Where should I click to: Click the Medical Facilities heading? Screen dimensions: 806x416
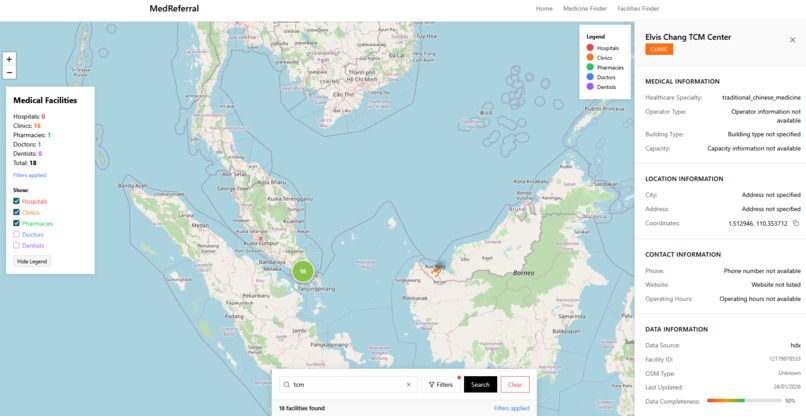pos(45,100)
